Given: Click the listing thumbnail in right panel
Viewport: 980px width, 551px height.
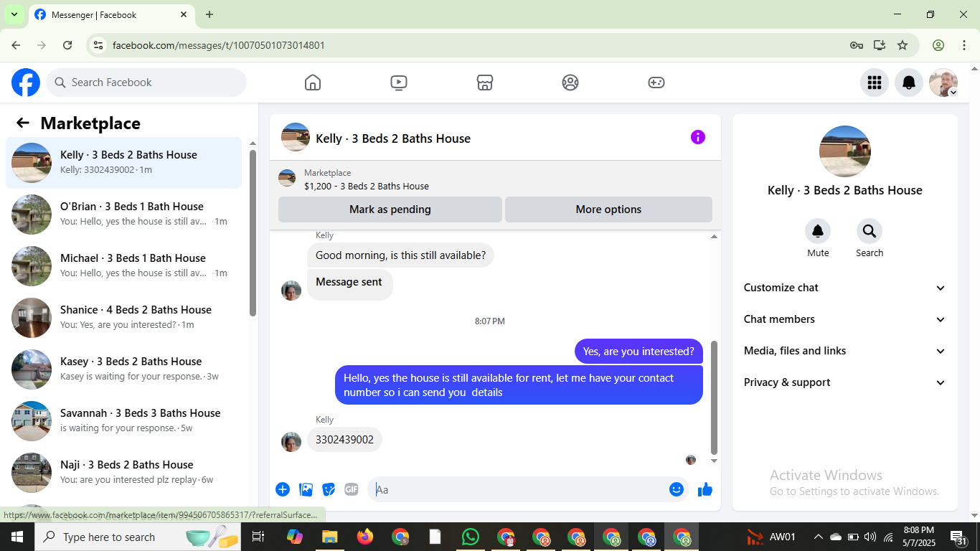Looking at the screenshot, I should tap(845, 151).
